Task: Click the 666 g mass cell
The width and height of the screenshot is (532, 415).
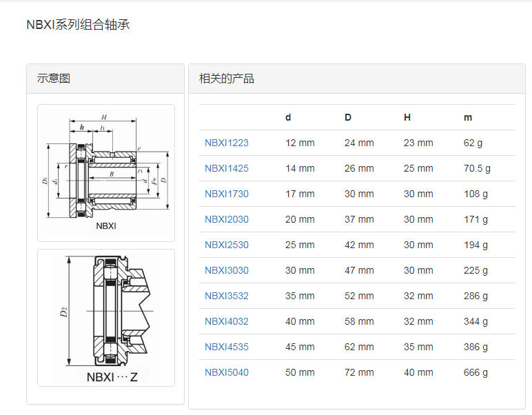Action: click(475, 373)
